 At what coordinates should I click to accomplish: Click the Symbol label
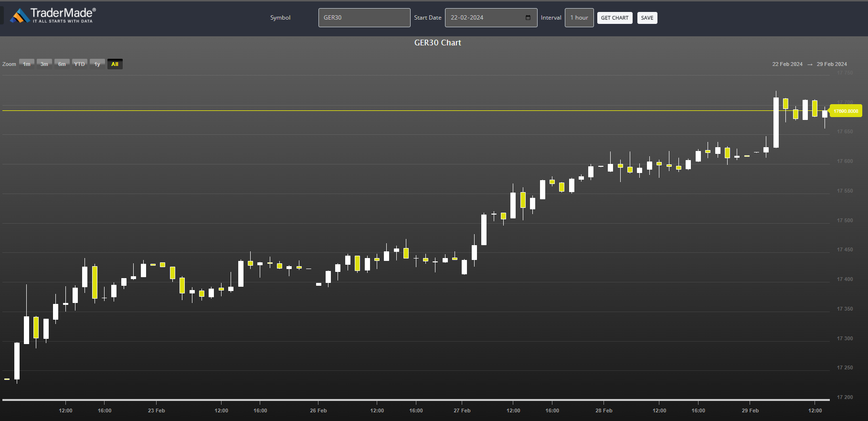point(280,18)
